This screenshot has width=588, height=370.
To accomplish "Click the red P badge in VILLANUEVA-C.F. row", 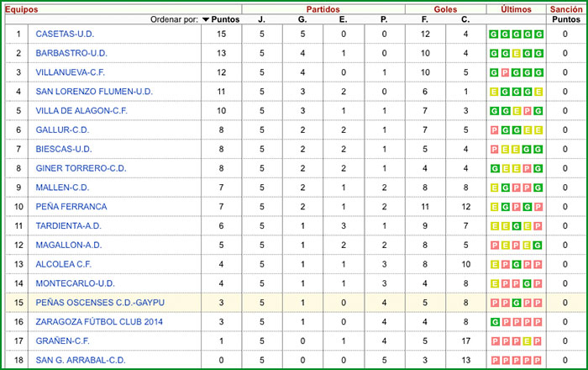I will tap(506, 72).
